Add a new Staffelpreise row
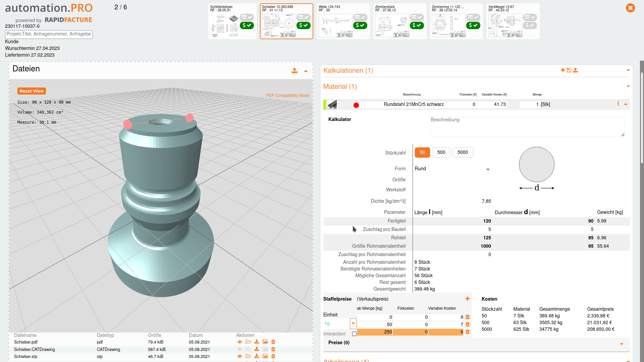This screenshot has height=362, width=644. 467,299
